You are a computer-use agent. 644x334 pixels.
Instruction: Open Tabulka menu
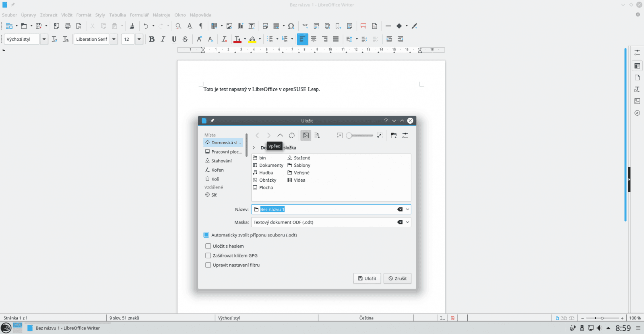(118, 15)
